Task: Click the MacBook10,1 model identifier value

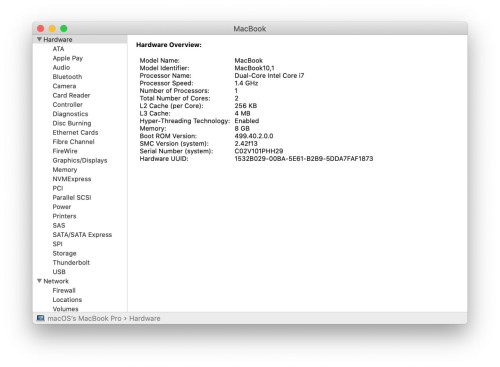Action: click(x=254, y=68)
